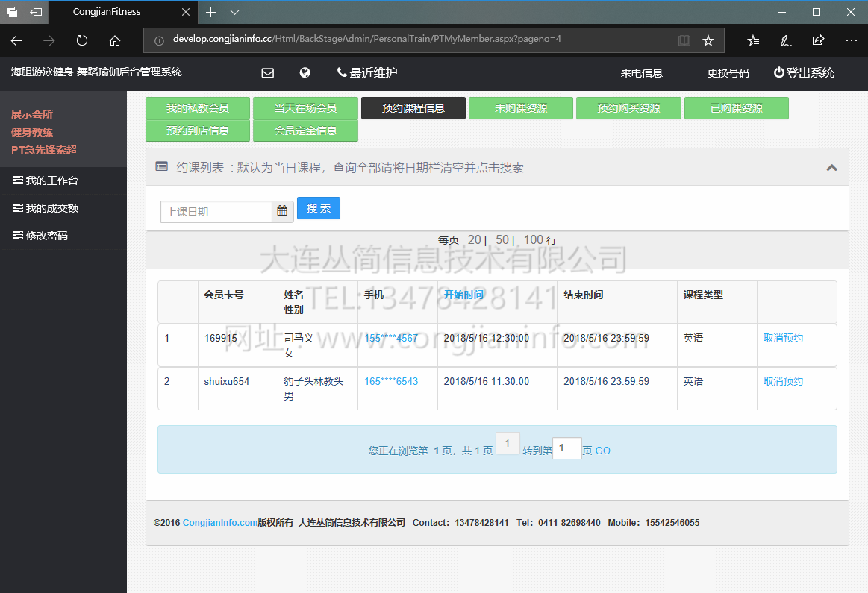Set rows per page to 100
868x593 pixels.
[x=534, y=240]
